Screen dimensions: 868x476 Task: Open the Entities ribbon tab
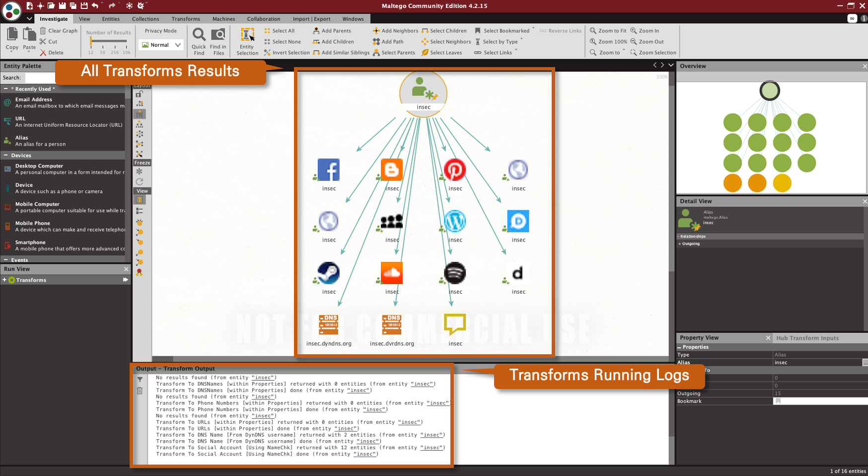[111, 19]
